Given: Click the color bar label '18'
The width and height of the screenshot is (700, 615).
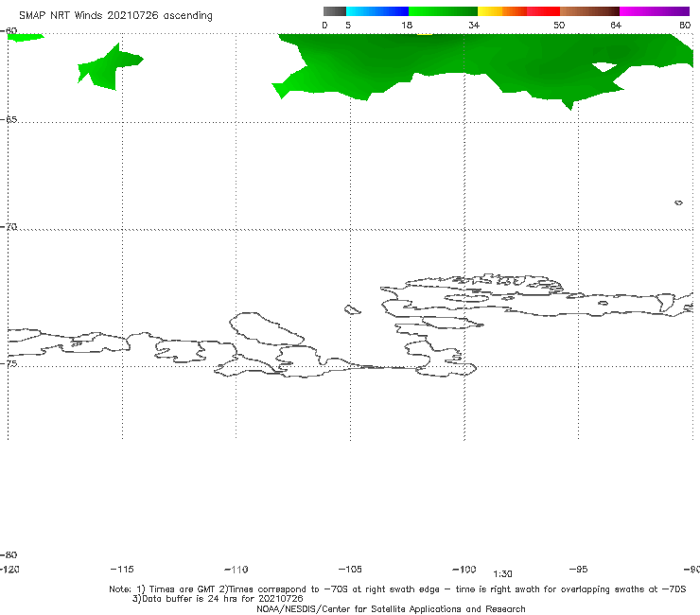Looking at the screenshot, I should click(407, 25).
